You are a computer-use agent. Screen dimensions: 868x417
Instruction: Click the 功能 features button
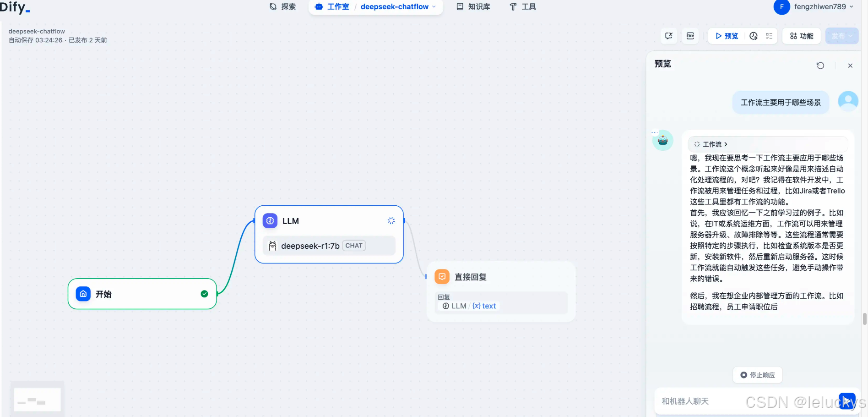click(802, 36)
